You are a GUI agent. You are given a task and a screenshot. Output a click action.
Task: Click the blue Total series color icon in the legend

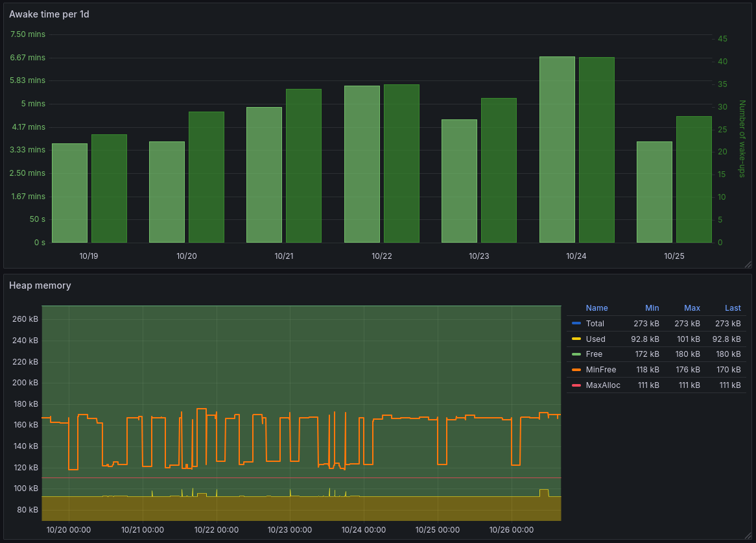[576, 324]
